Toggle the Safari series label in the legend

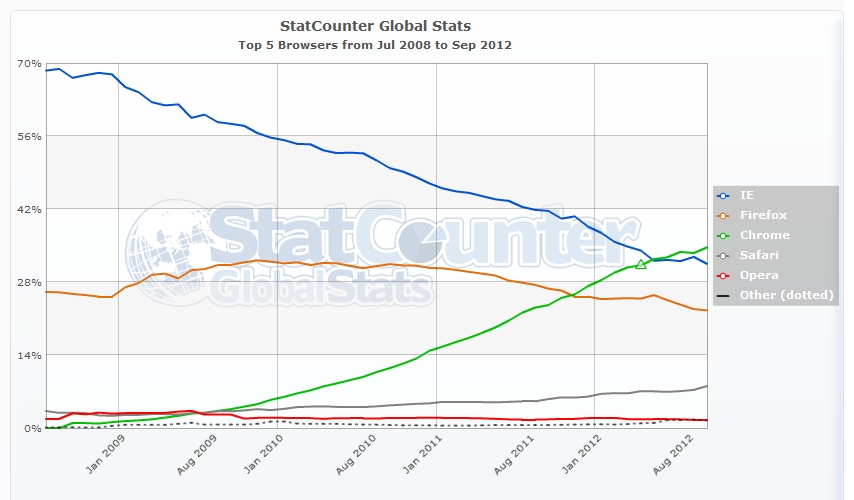point(759,255)
